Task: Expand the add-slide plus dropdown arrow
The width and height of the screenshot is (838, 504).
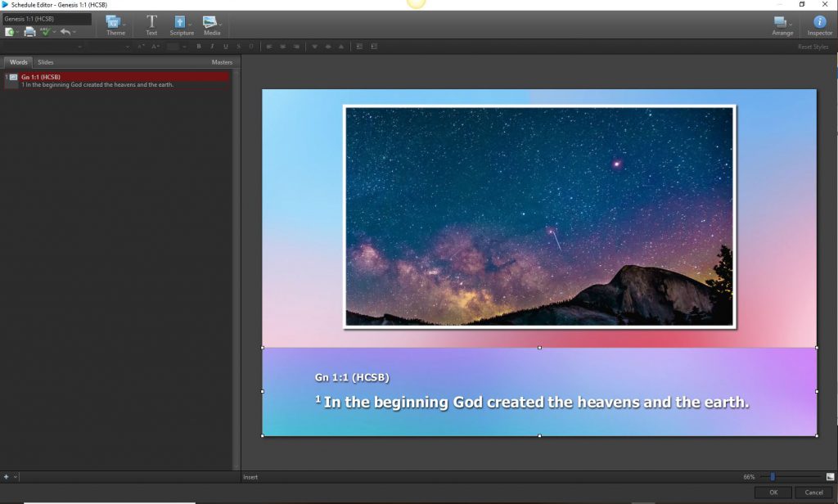Action: click(x=16, y=477)
